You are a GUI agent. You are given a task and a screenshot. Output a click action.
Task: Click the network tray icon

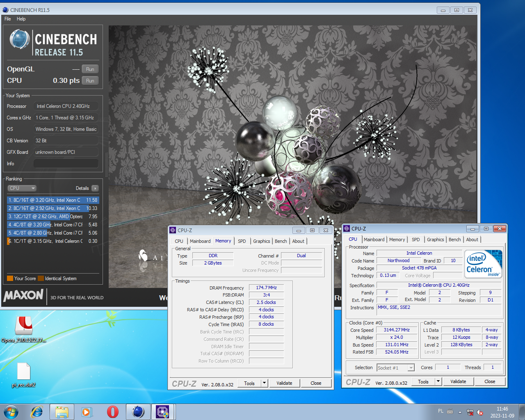[470, 412]
